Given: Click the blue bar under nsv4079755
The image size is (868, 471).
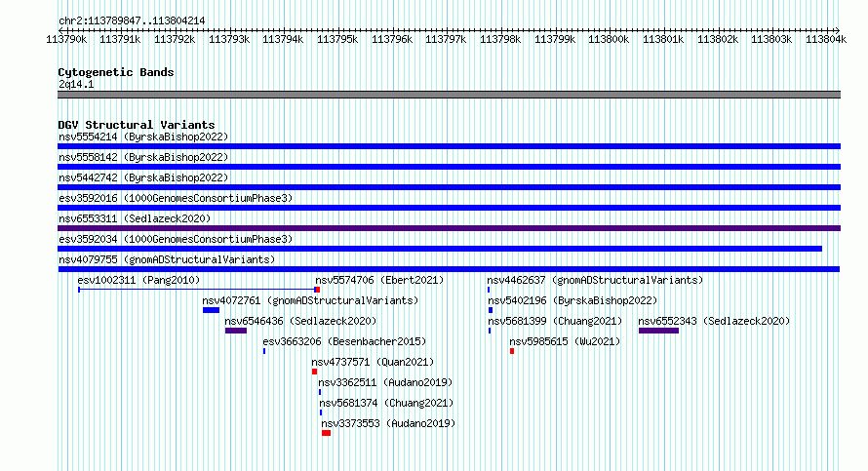Looking at the screenshot, I should pos(449,269).
